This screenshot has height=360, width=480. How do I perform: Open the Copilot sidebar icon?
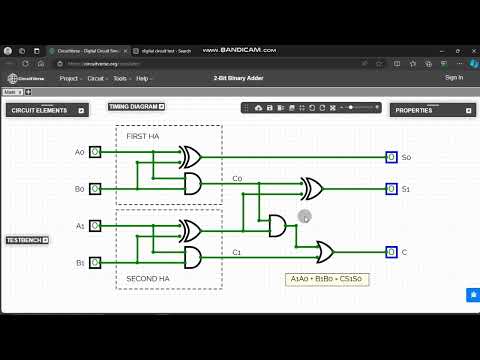[x=473, y=63]
